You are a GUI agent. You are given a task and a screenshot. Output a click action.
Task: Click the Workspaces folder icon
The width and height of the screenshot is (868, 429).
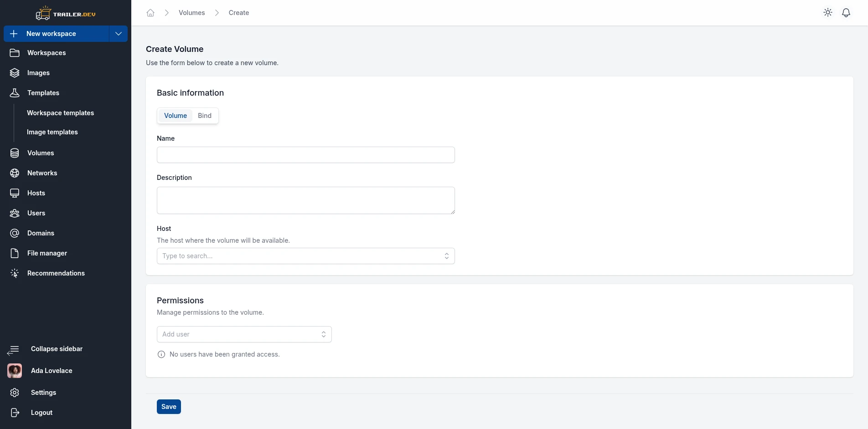tap(15, 53)
